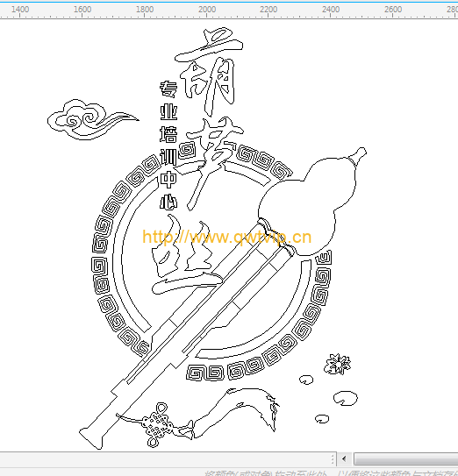Click the 1600 mark on the ruler

tap(82, 10)
